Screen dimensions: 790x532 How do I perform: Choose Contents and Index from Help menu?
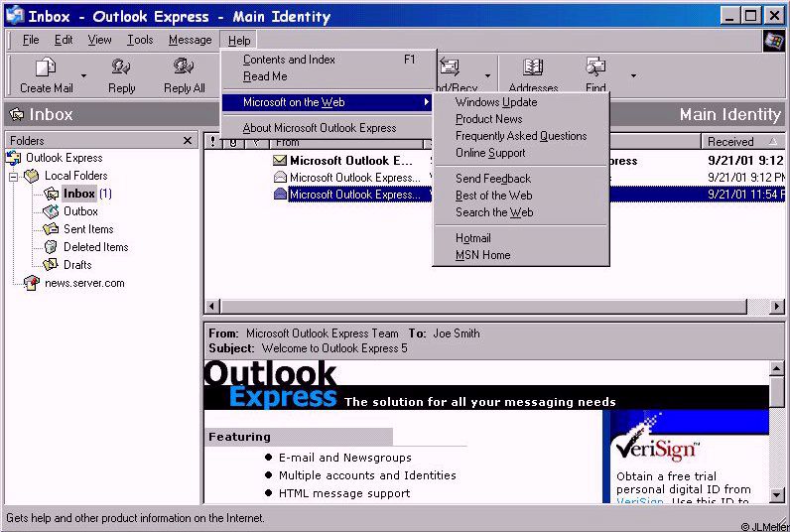click(329, 60)
